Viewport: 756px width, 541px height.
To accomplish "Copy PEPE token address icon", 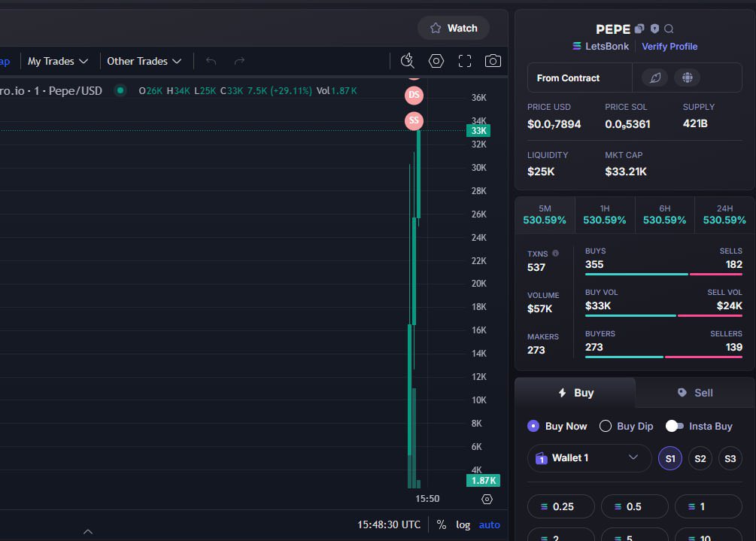I will click(x=639, y=29).
